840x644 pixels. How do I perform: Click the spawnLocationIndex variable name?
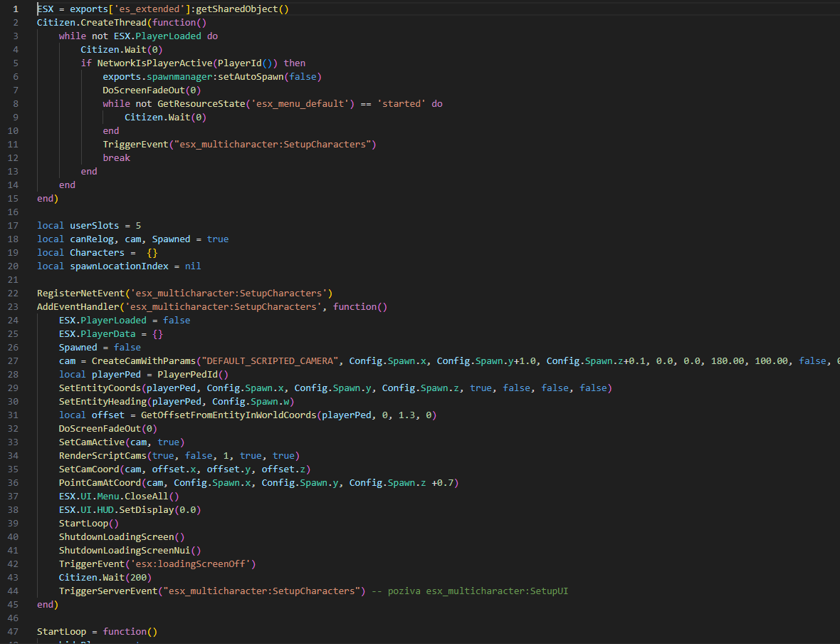pyautogui.click(x=119, y=266)
